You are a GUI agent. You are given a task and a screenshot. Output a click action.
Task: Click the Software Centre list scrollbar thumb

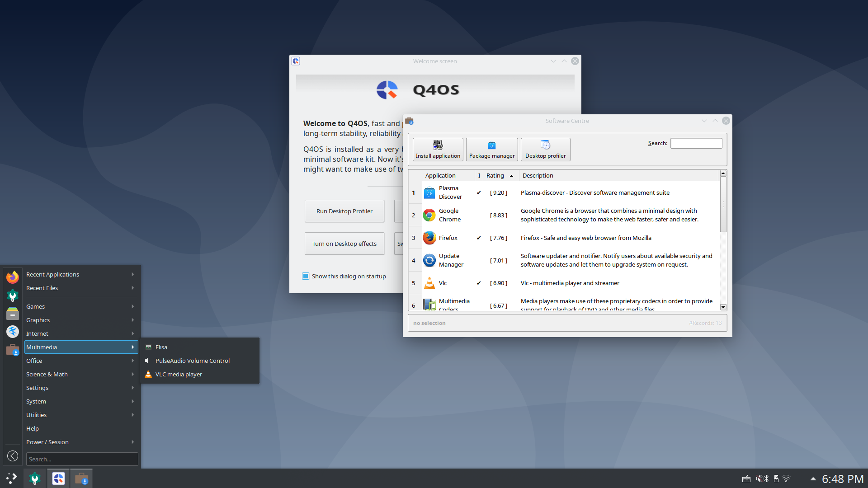[723, 204]
